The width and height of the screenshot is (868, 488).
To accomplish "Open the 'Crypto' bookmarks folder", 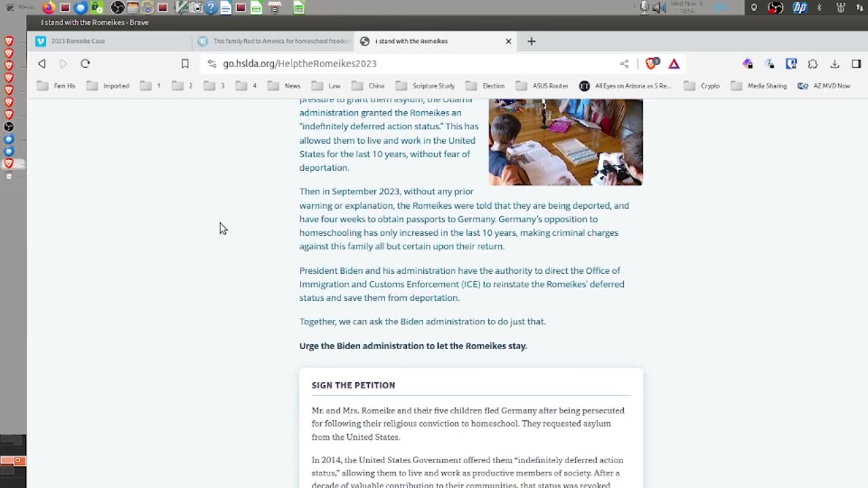I will point(703,86).
